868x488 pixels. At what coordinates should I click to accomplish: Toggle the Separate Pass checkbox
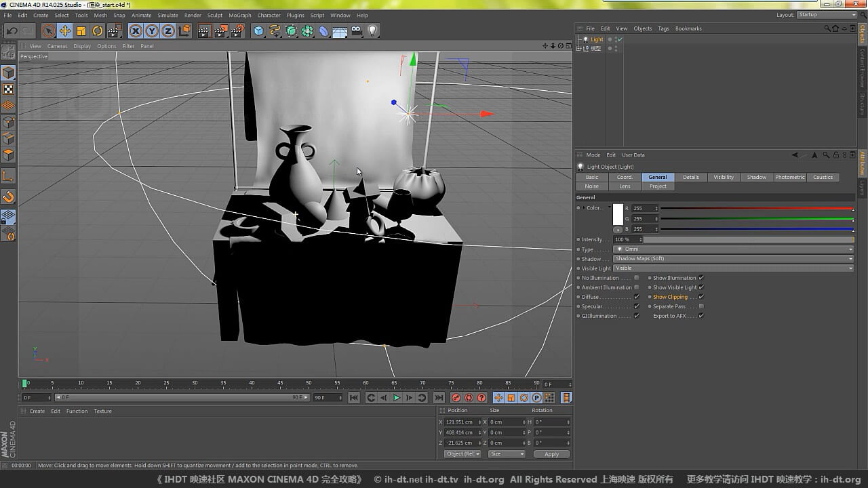click(701, 306)
